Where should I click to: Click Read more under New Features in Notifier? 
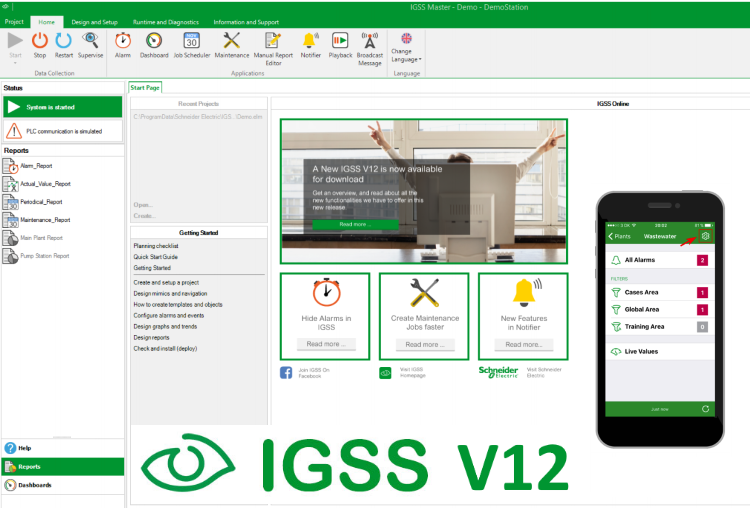(x=524, y=344)
